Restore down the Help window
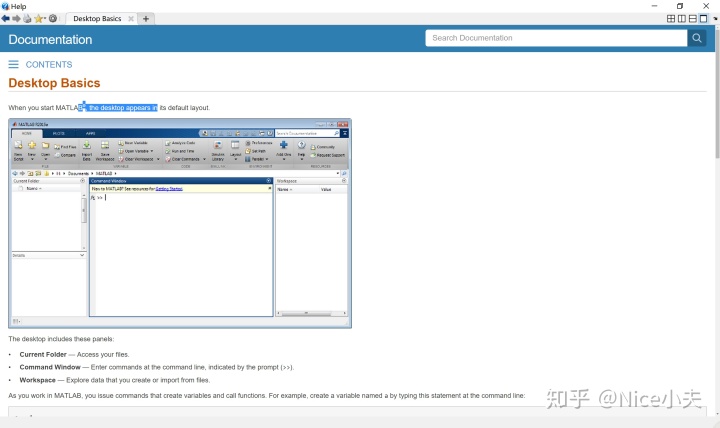Screen dimensions: 720x428 point(680,6)
